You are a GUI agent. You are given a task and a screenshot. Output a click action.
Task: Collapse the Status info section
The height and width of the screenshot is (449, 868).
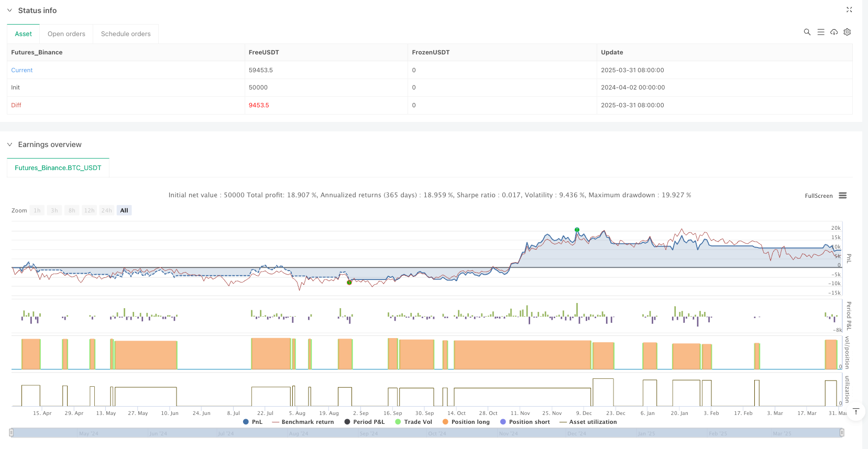pos(9,10)
